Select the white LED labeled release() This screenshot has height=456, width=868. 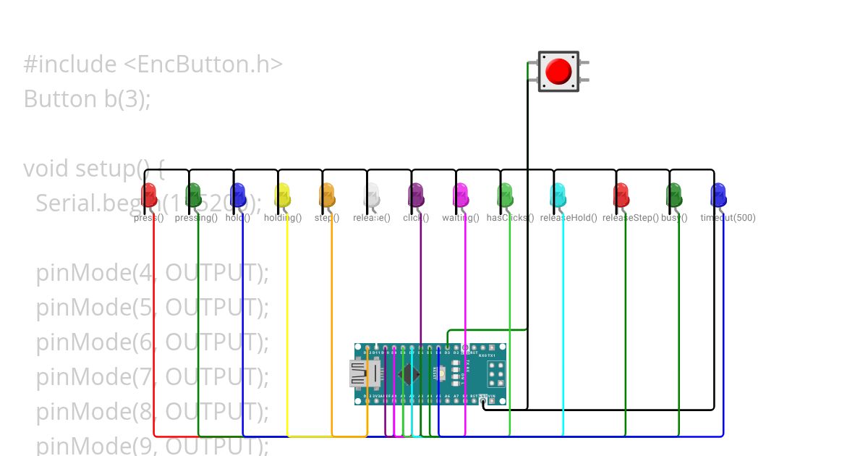click(x=372, y=196)
